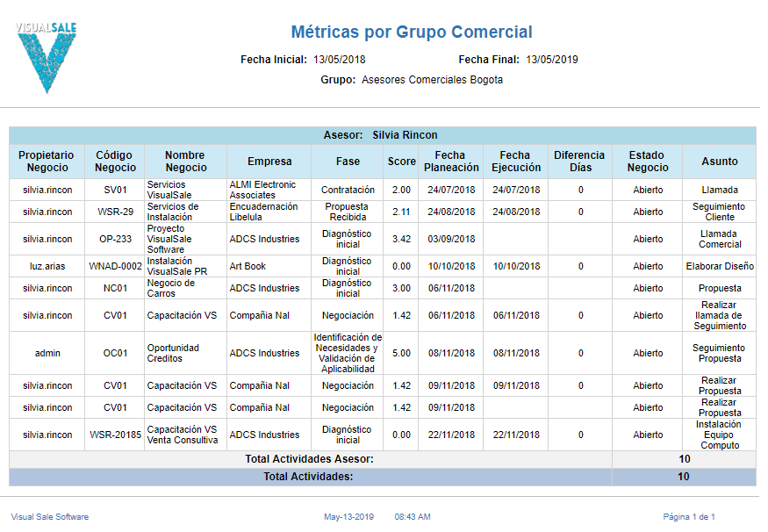Click subject Elaborar Diseño
Image resolution: width=768 pixels, height=532 pixels.
click(x=720, y=267)
